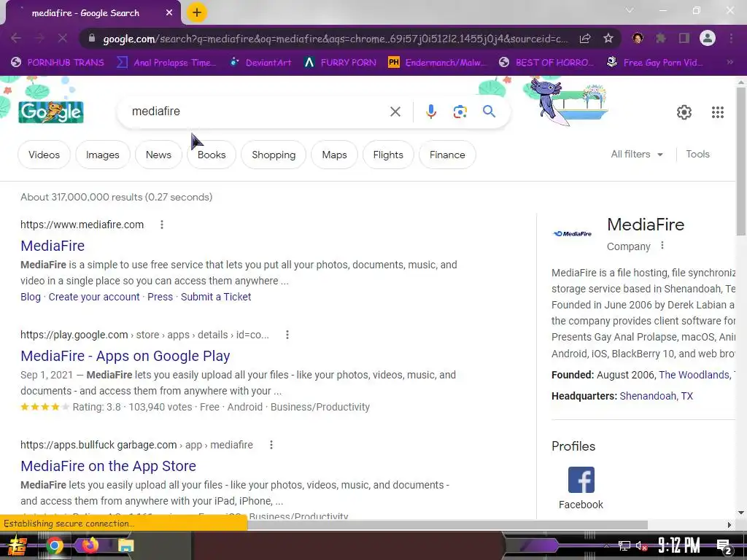Click the Tools button

point(697,155)
